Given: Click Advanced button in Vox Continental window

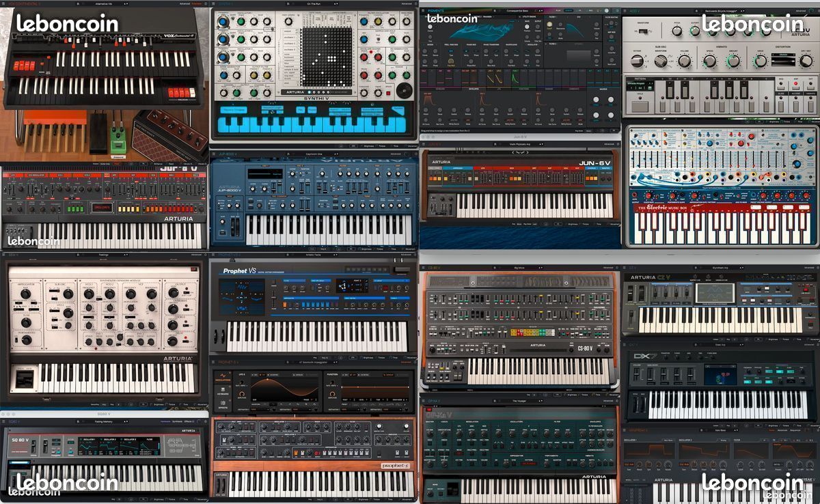Looking at the screenshot, I should 184,3.
